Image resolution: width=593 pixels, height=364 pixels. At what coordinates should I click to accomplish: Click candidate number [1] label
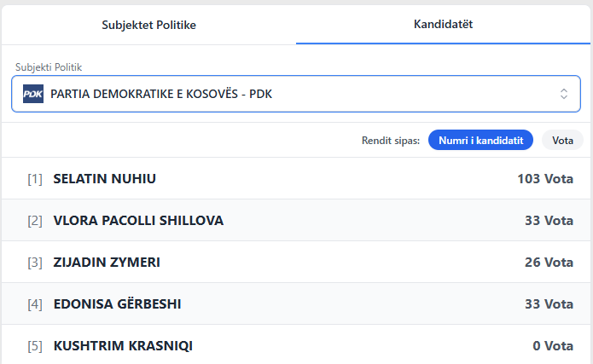pos(35,179)
